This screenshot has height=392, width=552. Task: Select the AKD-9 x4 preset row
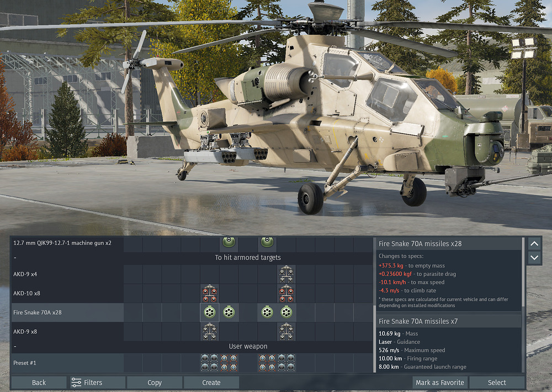click(192, 274)
